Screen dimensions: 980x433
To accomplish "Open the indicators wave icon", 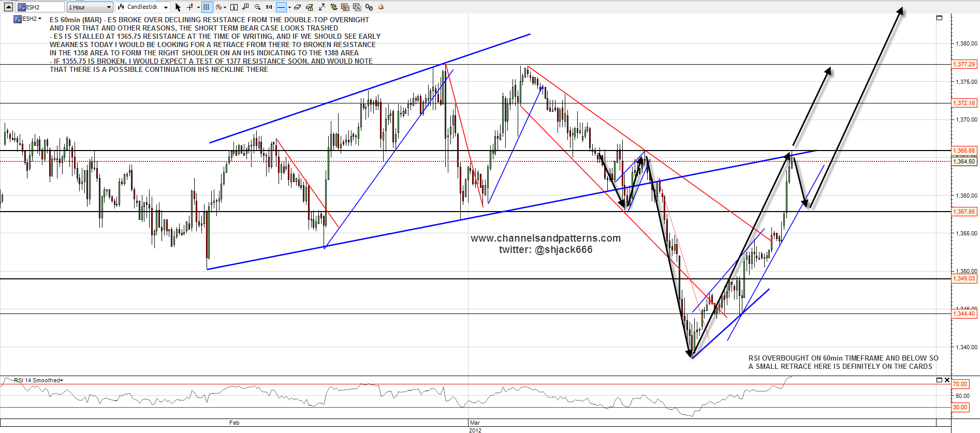I will pos(219,7).
